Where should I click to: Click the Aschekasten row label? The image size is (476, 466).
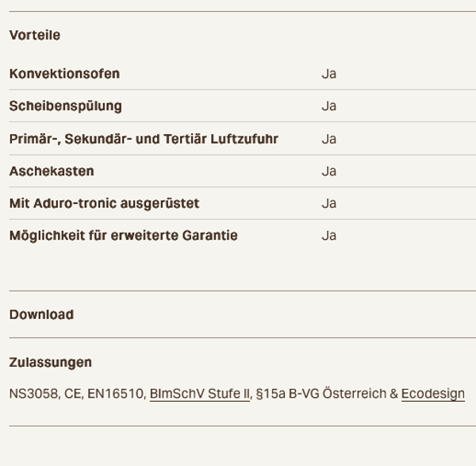(52, 171)
